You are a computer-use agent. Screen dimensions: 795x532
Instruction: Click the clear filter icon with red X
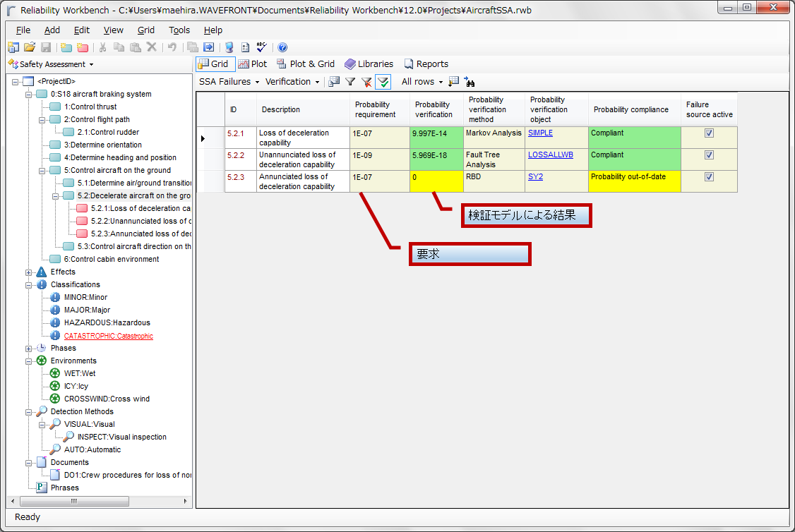[366, 82]
